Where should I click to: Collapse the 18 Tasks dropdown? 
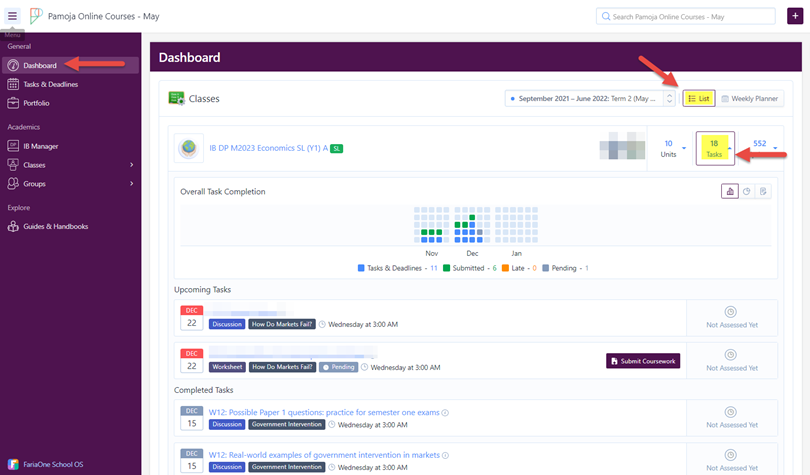(715, 148)
